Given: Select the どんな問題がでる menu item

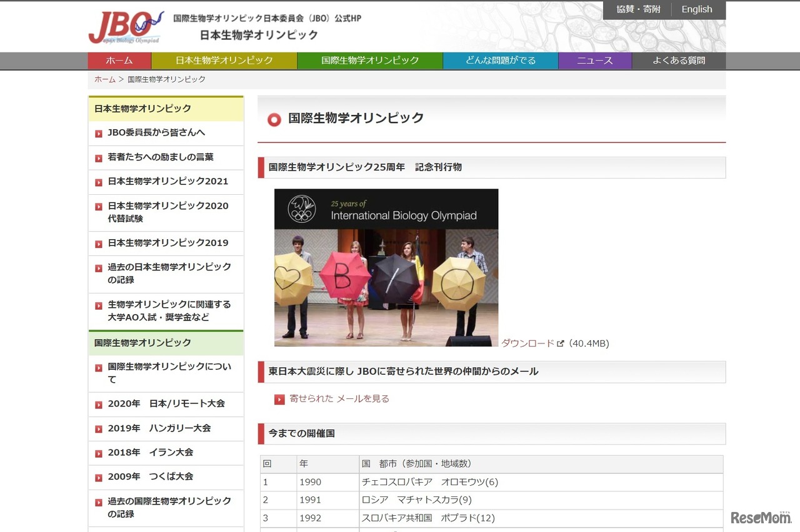Looking at the screenshot, I should [500, 61].
